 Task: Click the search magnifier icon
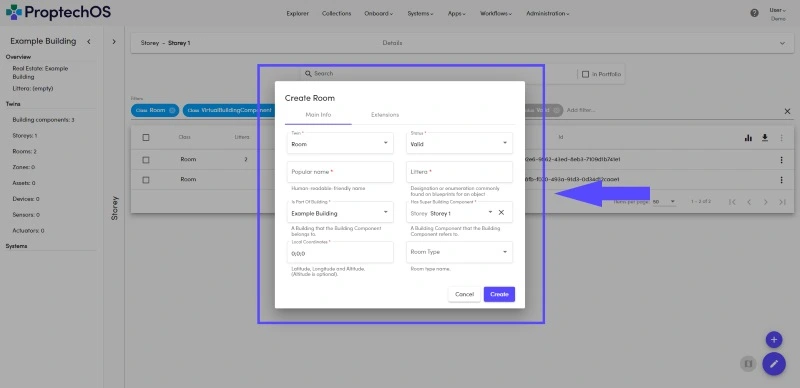pos(308,74)
